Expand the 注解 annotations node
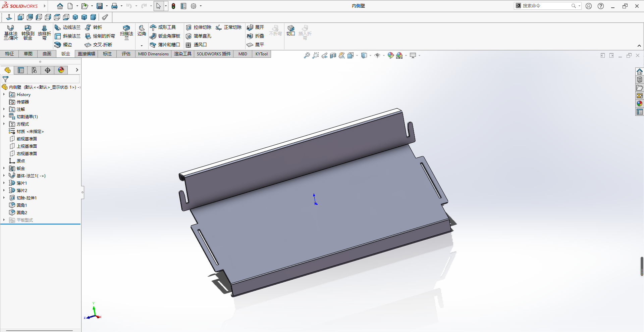Screen dimensions: 644x332 coord(4,109)
